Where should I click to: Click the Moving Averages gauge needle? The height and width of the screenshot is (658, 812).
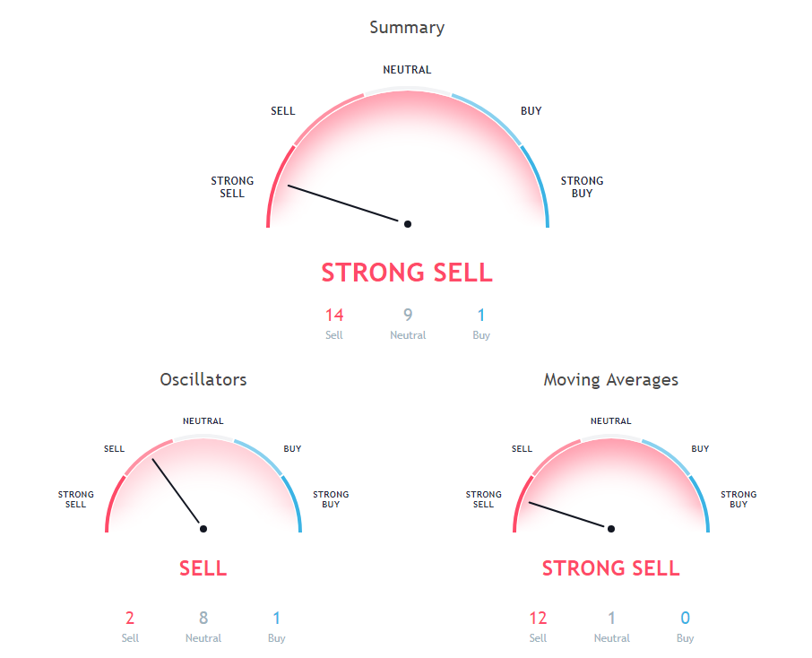tap(570, 515)
